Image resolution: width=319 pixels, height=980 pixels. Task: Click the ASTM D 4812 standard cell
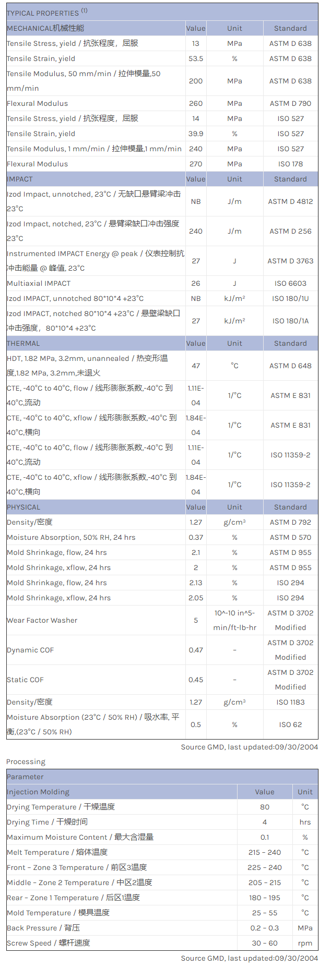pyautogui.click(x=290, y=201)
